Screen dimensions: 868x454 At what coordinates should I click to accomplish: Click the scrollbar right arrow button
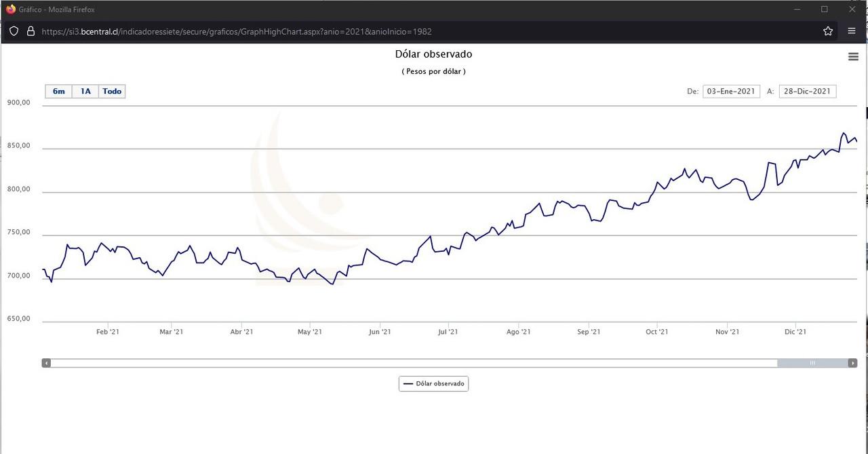pos(852,363)
